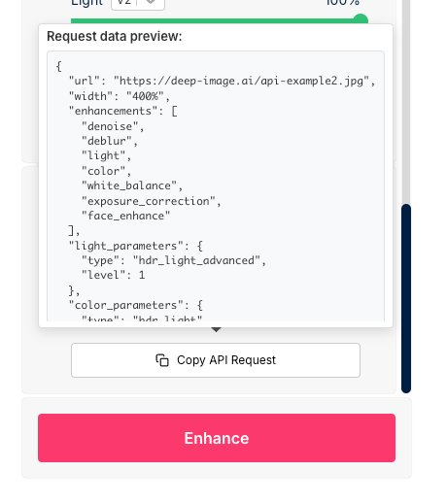Open the Light version V2 dropdown
The width and height of the screenshot is (447, 504).
(x=138, y=3)
